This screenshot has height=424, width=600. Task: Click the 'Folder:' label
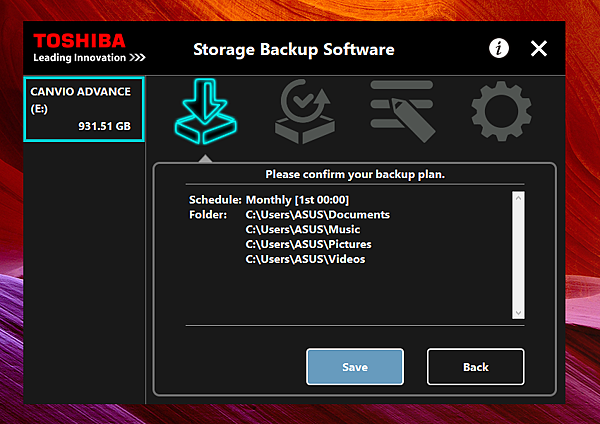[x=208, y=215]
